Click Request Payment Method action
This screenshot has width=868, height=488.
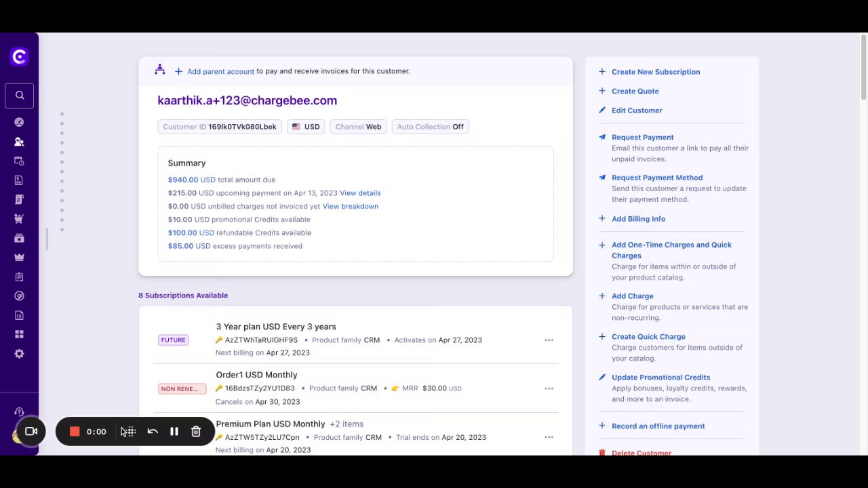657,178
